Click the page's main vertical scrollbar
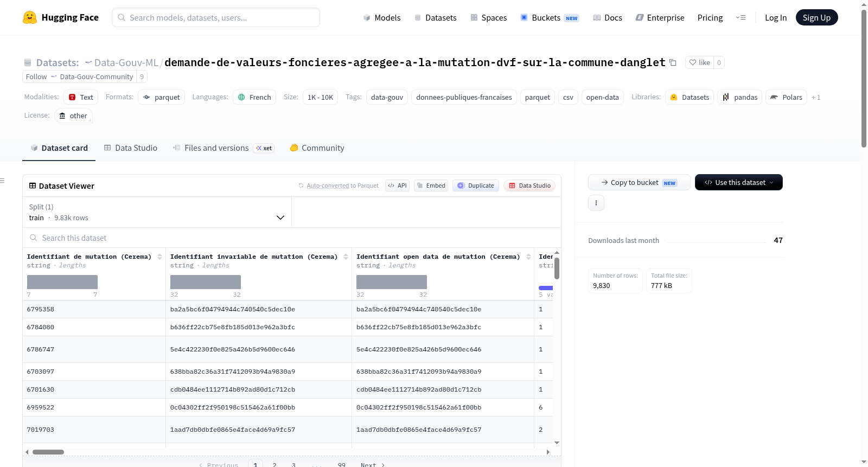Screen dimensions: 868x467 click(x=864, y=79)
